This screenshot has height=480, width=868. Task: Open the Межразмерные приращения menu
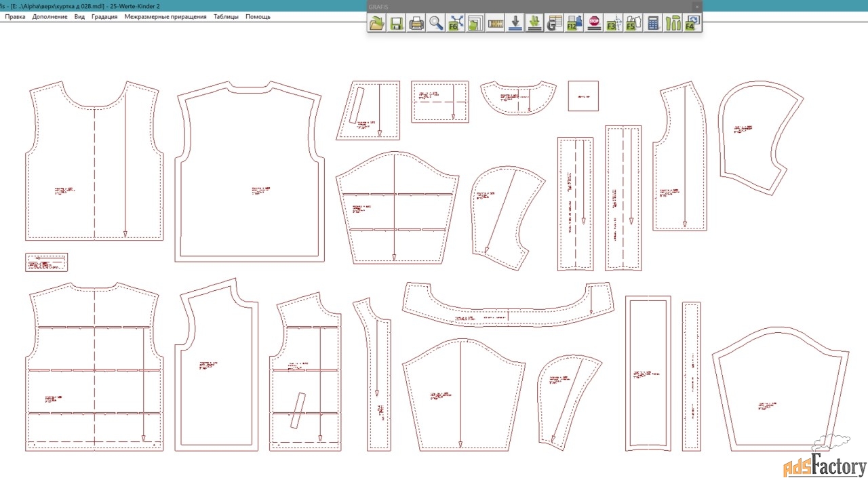pyautogui.click(x=165, y=16)
